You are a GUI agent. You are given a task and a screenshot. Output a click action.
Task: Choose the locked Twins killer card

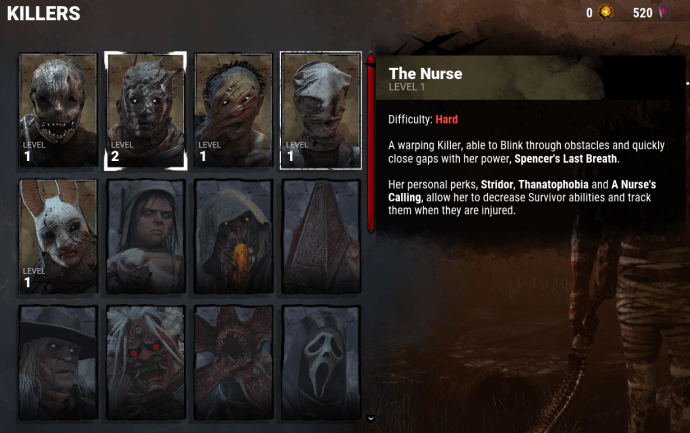[x=146, y=236]
